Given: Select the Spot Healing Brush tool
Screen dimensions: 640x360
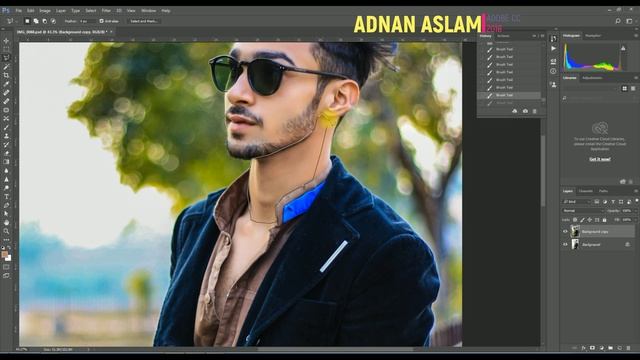Looking at the screenshot, I should 6,93.
